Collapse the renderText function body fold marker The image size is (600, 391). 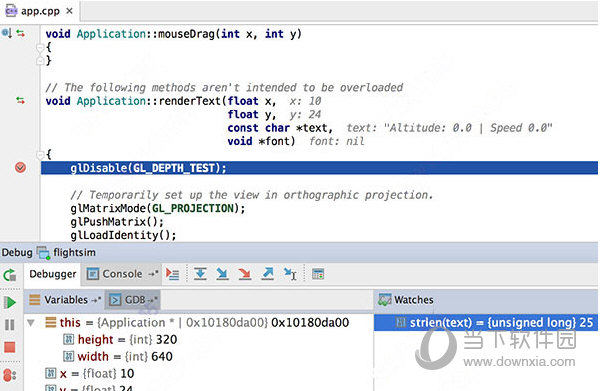point(40,155)
